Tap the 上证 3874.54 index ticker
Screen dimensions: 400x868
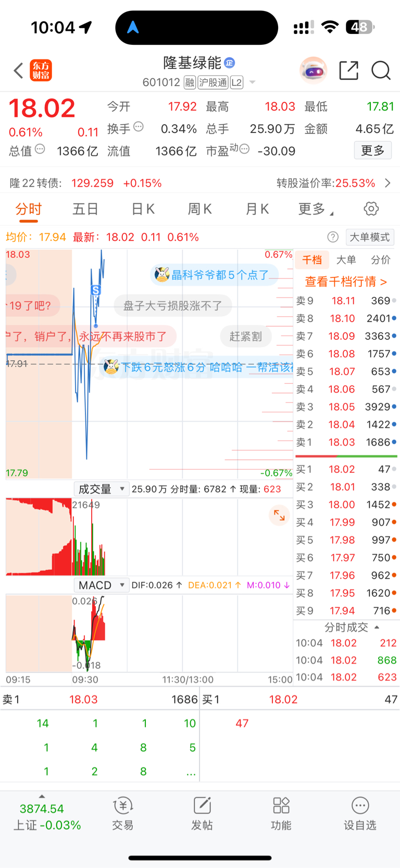(x=47, y=817)
